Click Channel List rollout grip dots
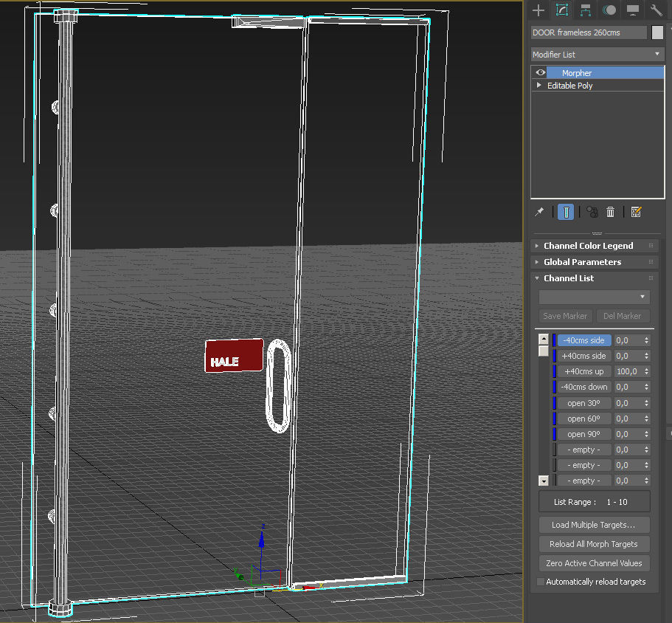This screenshot has height=623, width=672. (651, 278)
